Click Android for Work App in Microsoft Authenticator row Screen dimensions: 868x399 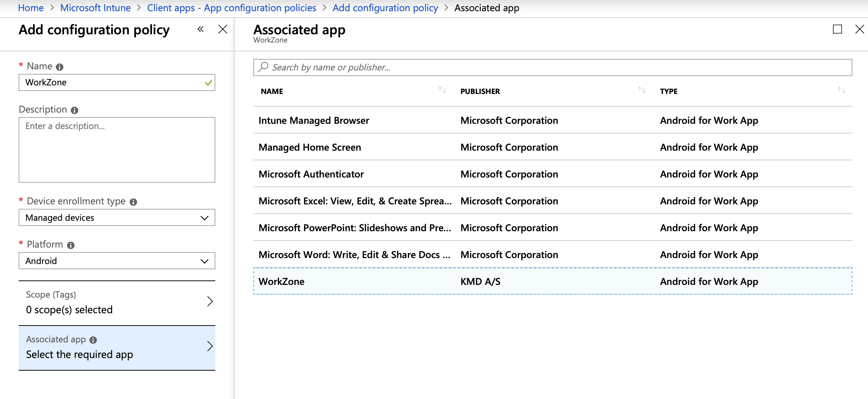pyautogui.click(x=709, y=174)
